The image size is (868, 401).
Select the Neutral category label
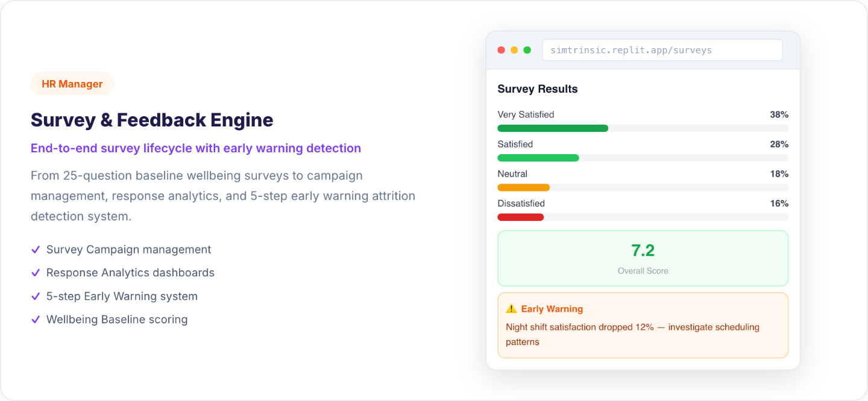pyautogui.click(x=512, y=173)
